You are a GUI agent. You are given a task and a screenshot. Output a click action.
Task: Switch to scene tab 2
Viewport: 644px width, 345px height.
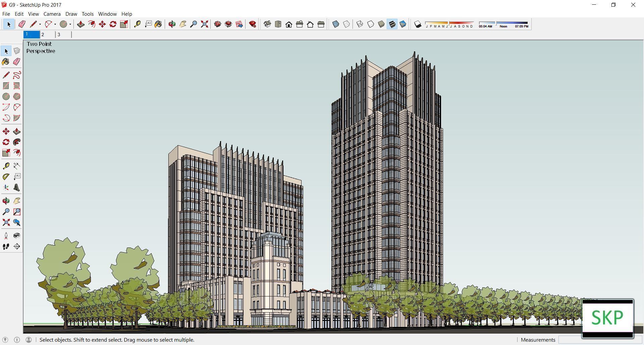(x=48, y=34)
